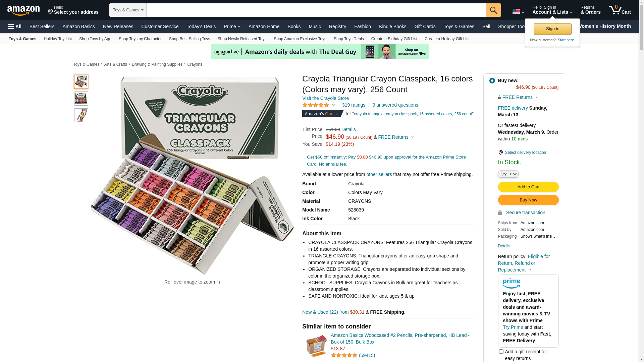Click the Amazon logo
The width and height of the screenshot is (644, 362).
23,11
